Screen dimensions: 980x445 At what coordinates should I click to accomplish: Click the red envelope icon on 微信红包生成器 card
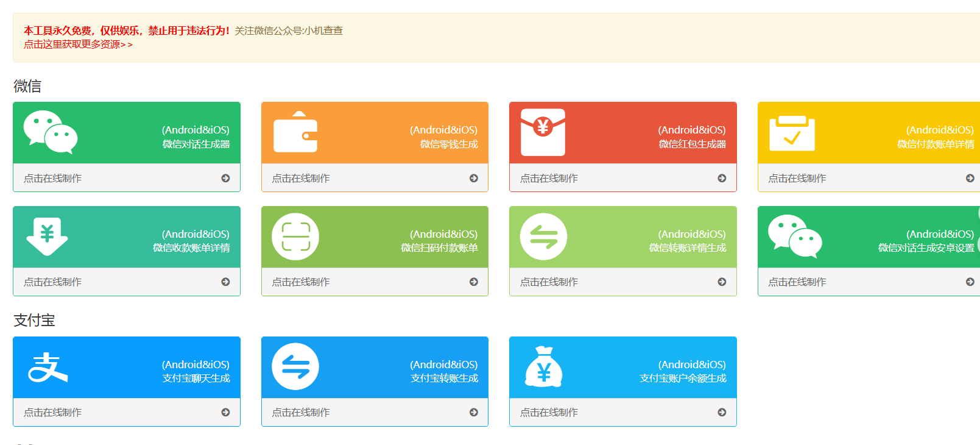coord(543,132)
